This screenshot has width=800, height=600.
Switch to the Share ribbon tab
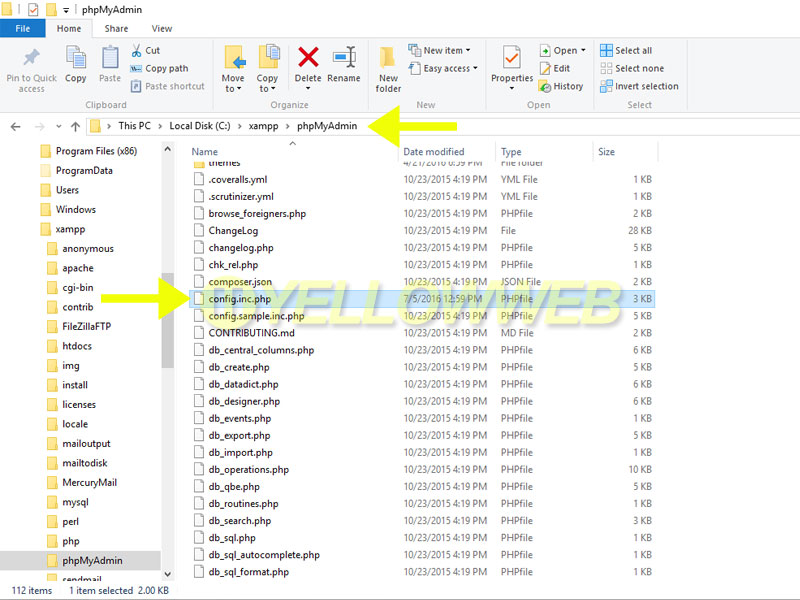coord(116,29)
